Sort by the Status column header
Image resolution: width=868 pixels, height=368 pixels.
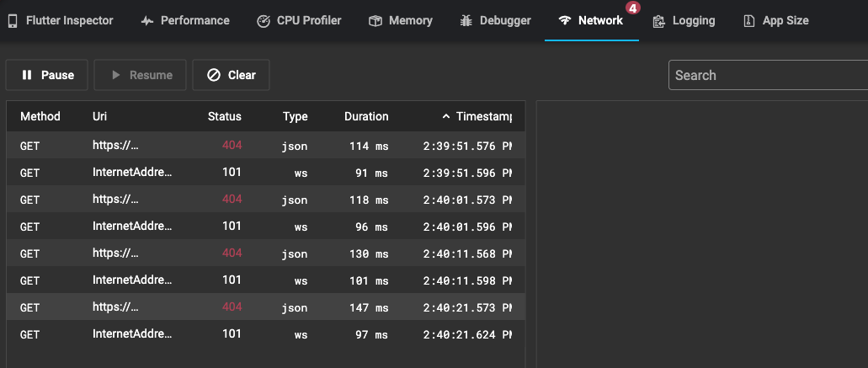pyautogui.click(x=225, y=116)
